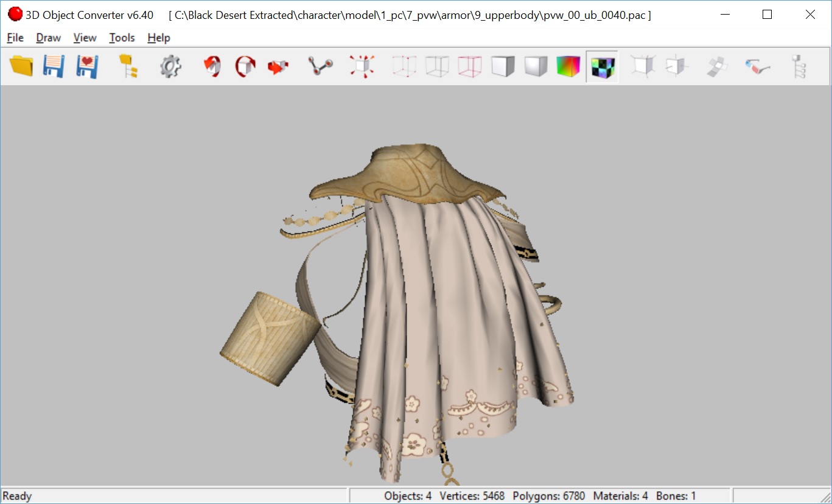
Task: Click the unfolded UV map icon
Action: (716, 66)
